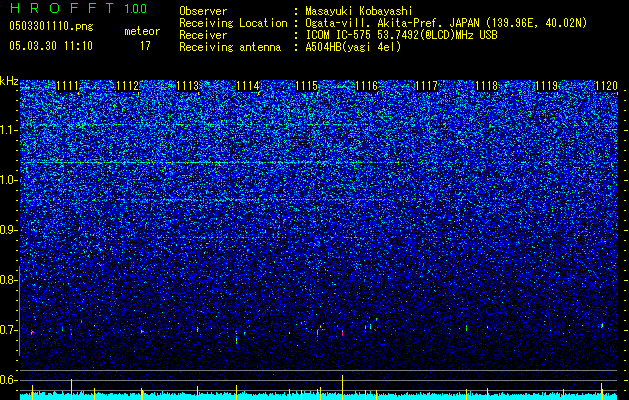This screenshot has height=400, width=629.
Task: Click the 1.1 kHz axis label
Action: (x=8, y=130)
